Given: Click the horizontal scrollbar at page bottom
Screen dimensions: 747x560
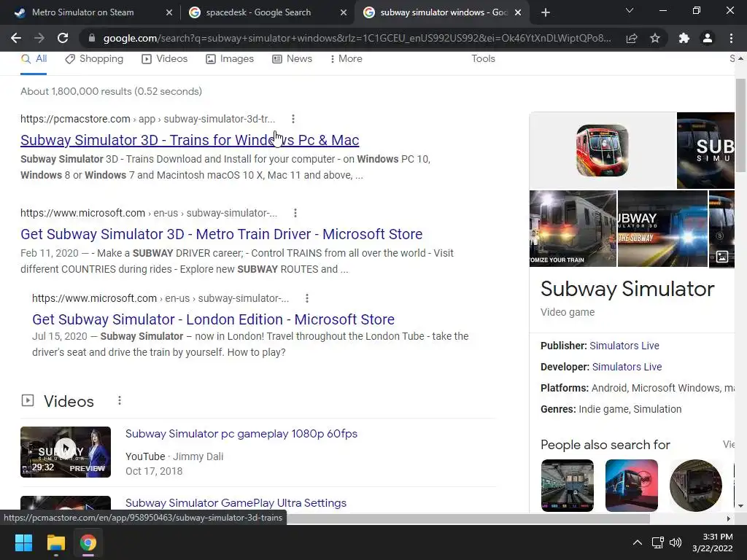Looking at the screenshot, I should click(469, 518).
